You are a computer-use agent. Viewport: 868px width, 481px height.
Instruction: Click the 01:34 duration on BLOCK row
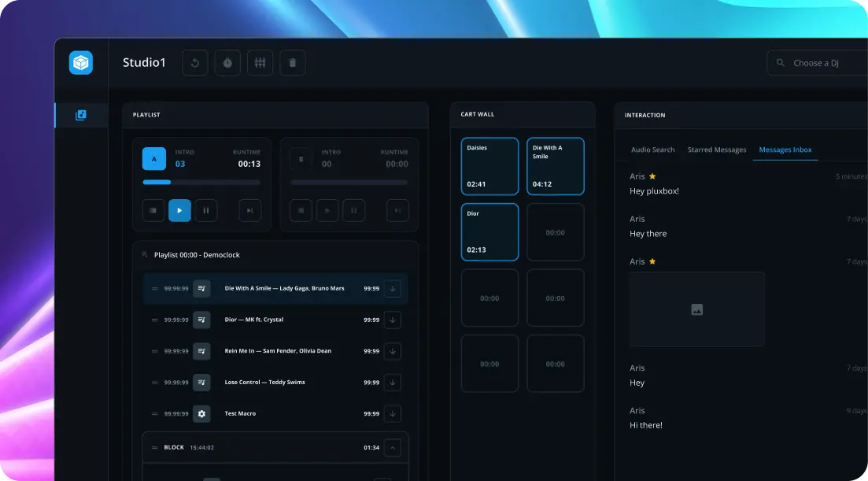371,447
